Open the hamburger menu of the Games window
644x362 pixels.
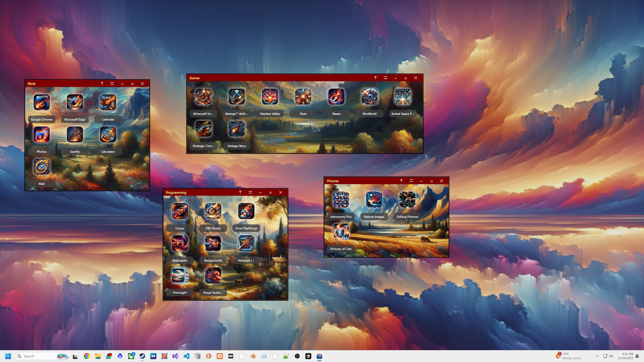coord(385,78)
